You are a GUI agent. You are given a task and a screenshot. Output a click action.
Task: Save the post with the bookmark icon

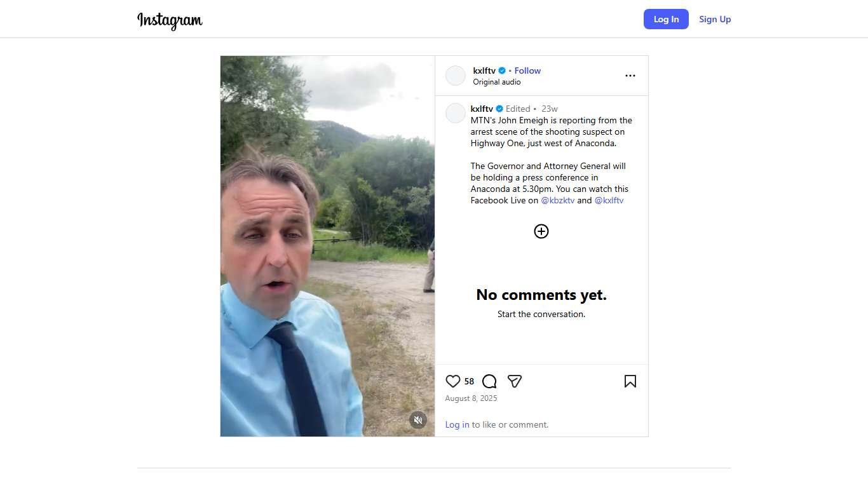[x=630, y=381]
